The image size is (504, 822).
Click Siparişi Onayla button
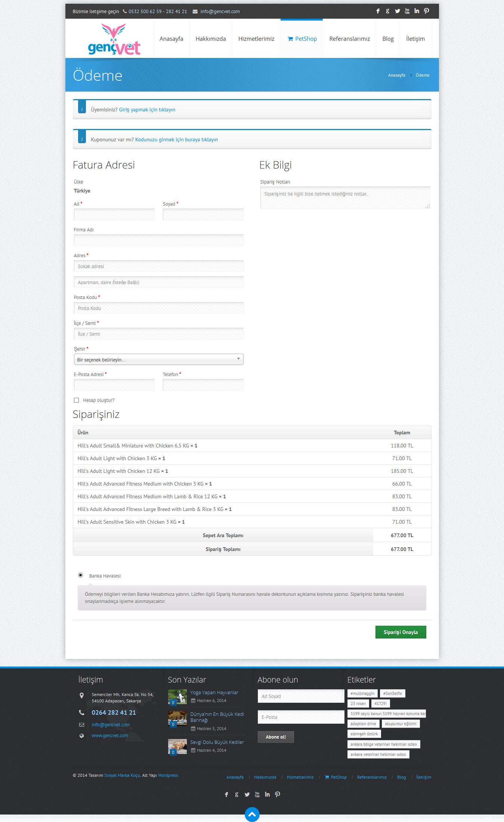pos(401,632)
